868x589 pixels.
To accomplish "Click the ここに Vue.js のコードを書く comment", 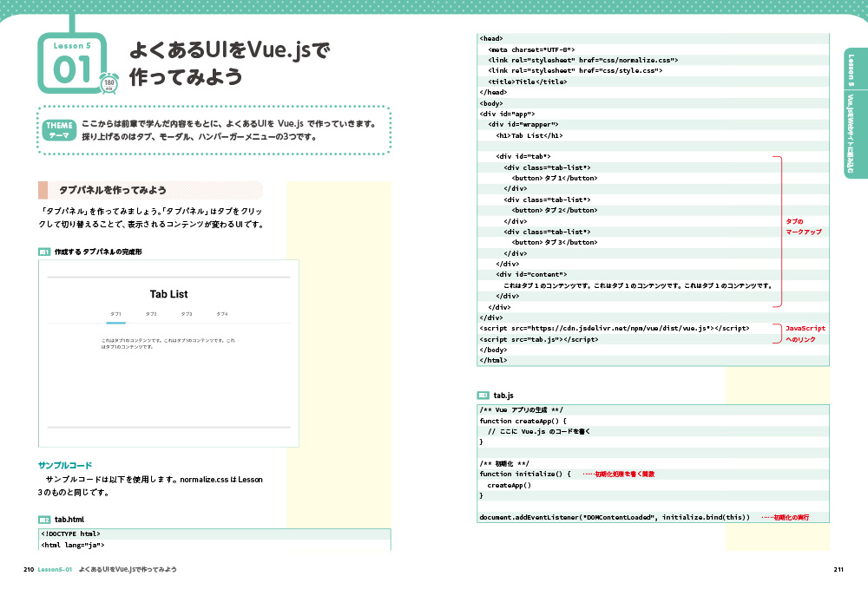I will (x=539, y=431).
